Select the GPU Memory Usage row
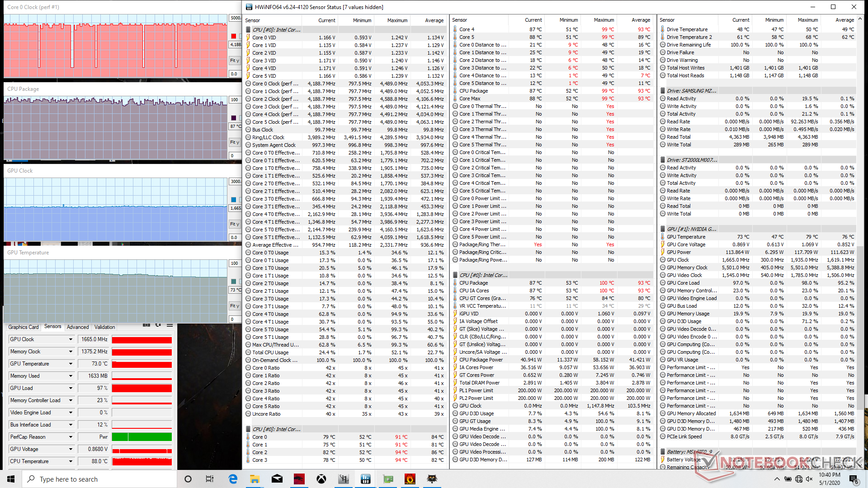The image size is (868, 488). pos(758,314)
